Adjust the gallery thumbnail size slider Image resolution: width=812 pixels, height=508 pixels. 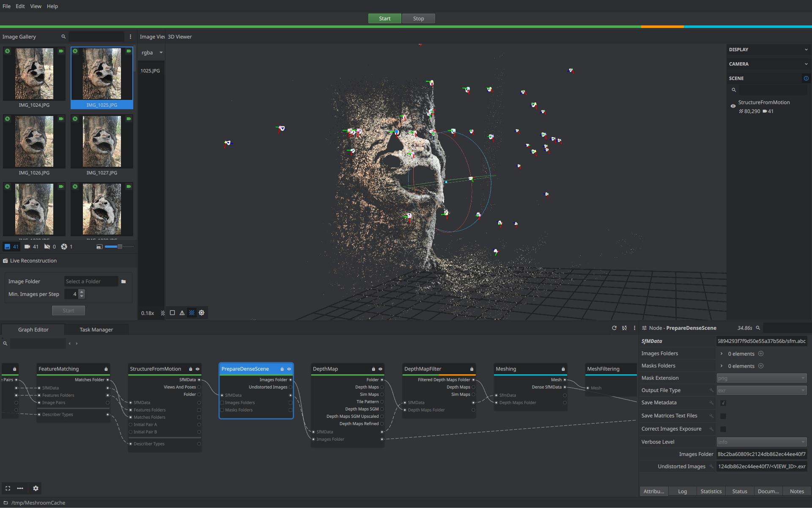[x=120, y=246]
